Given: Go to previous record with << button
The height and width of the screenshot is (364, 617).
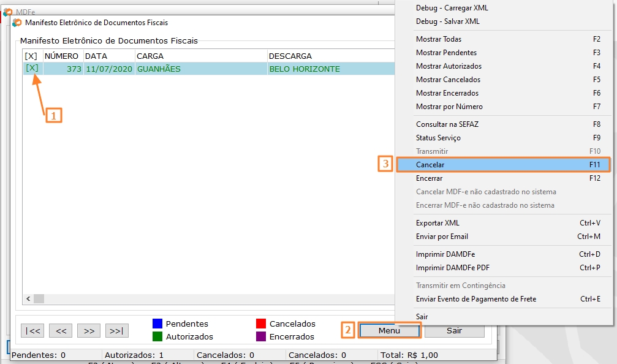Looking at the screenshot, I should coord(61,330).
